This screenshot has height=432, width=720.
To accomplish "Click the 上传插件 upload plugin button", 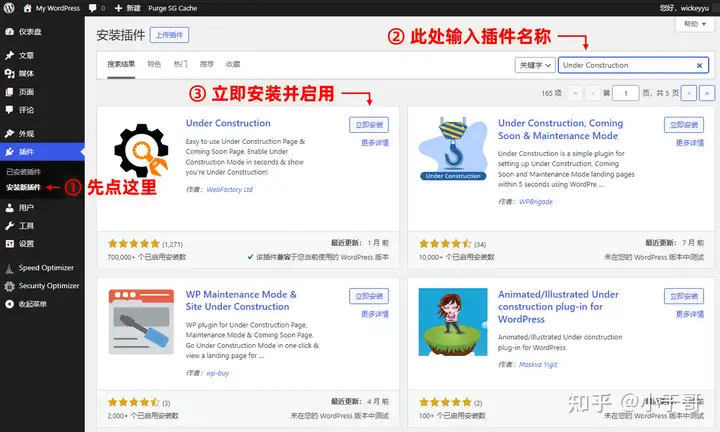I will [x=169, y=35].
